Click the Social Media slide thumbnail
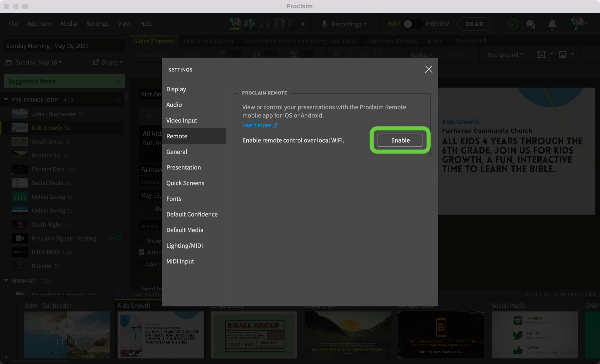Viewport: 600px width, 364px height. 535,335
